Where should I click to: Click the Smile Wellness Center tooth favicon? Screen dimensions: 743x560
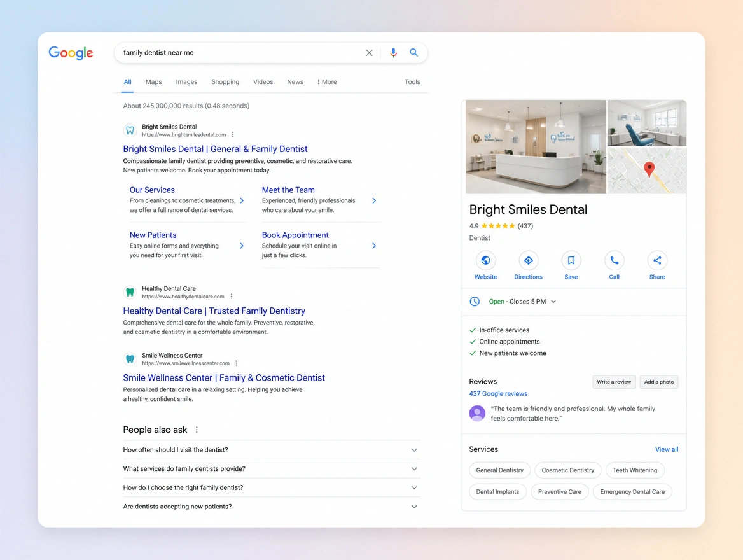[x=130, y=359]
